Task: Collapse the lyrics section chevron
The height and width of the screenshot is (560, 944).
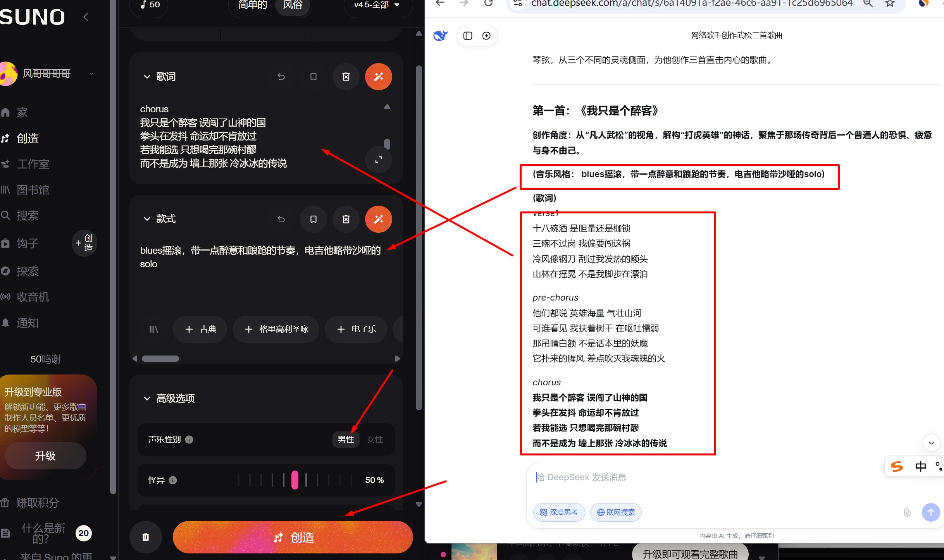Action: pyautogui.click(x=147, y=77)
